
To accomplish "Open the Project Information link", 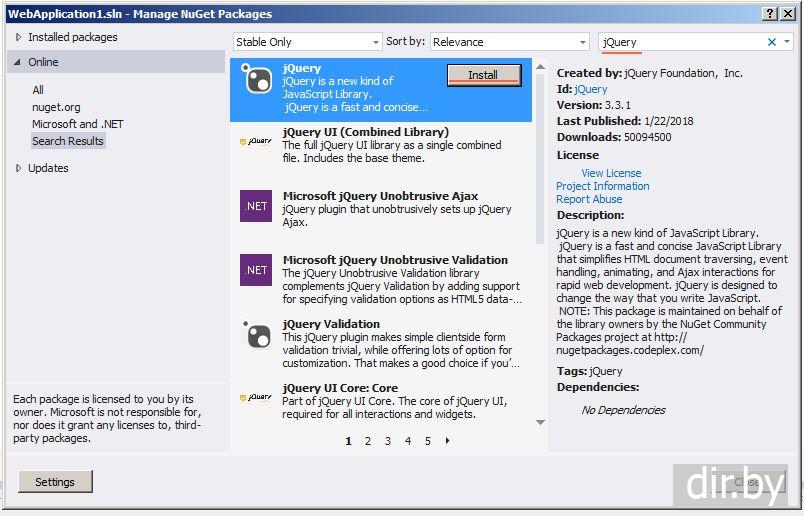I will 602,186.
